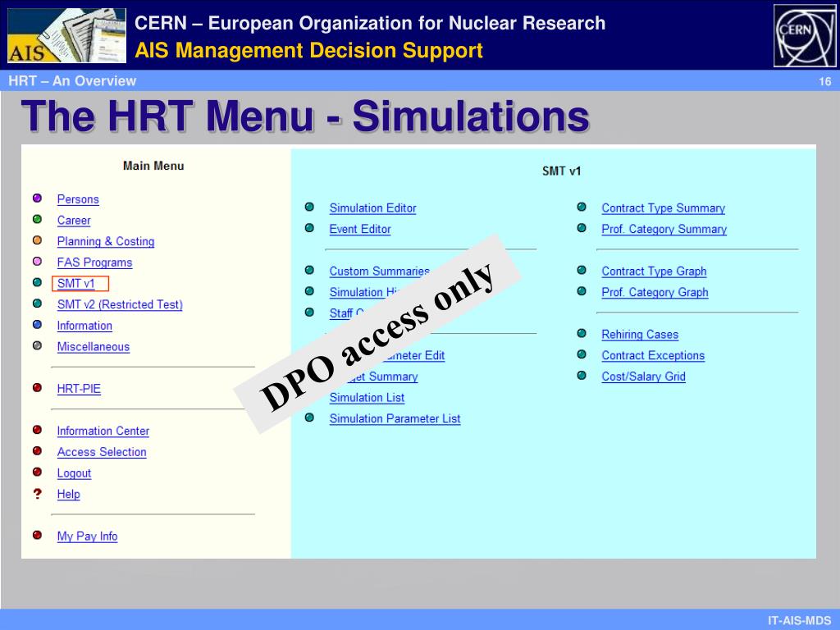The width and height of the screenshot is (840, 630).
Task: Click the bullet beside Rehiring Cases
Action: point(582,333)
